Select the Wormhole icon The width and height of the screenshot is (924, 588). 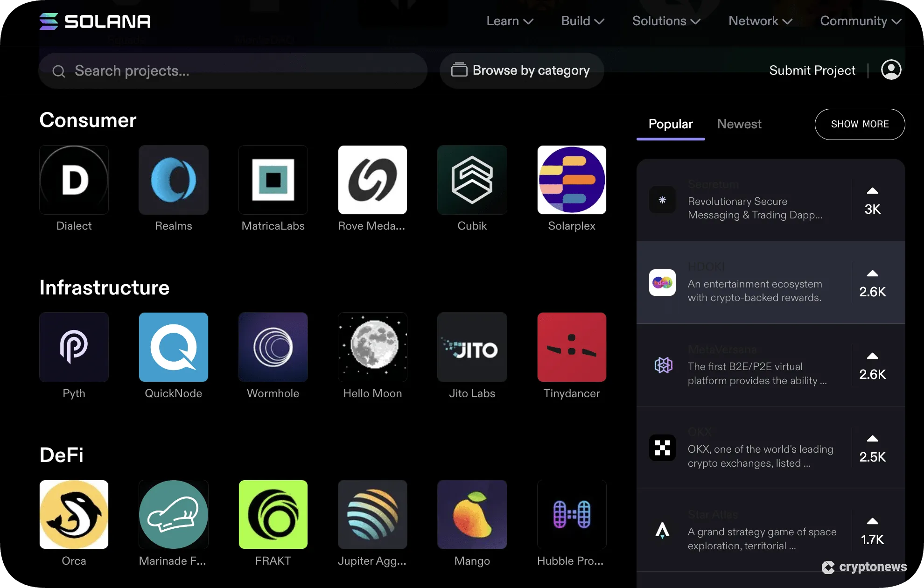click(273, 347)
